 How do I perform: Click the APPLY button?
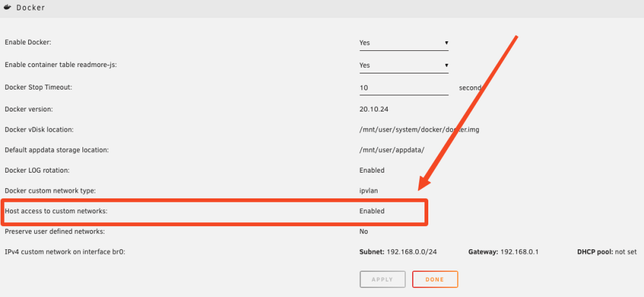383,280
